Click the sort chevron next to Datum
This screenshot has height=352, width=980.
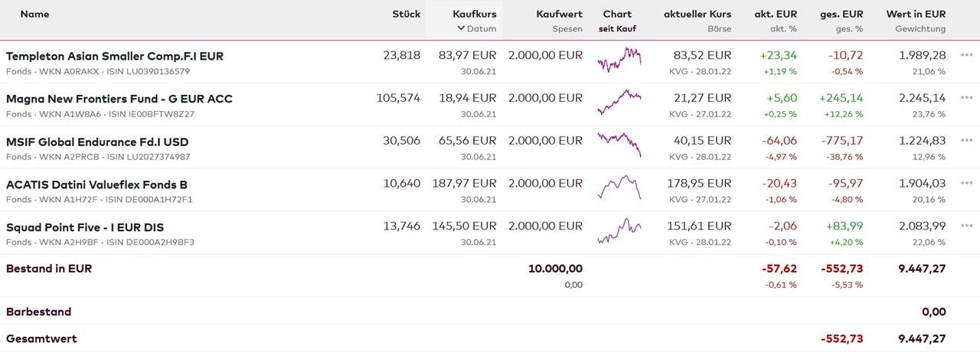pyautogui.click(x=461, y=29)
